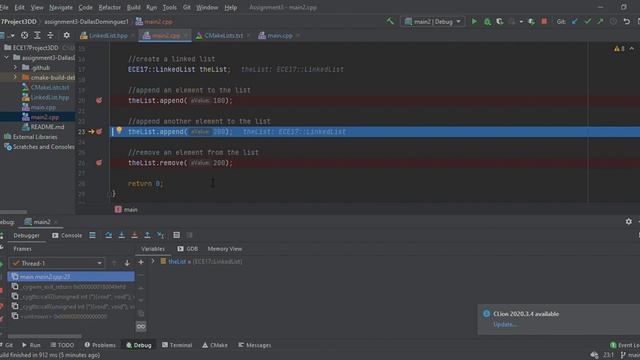The width and height of the screenshot is (640, 360).
Task: Click the red Force Step Into icon
Action: [x=134, y=235]
